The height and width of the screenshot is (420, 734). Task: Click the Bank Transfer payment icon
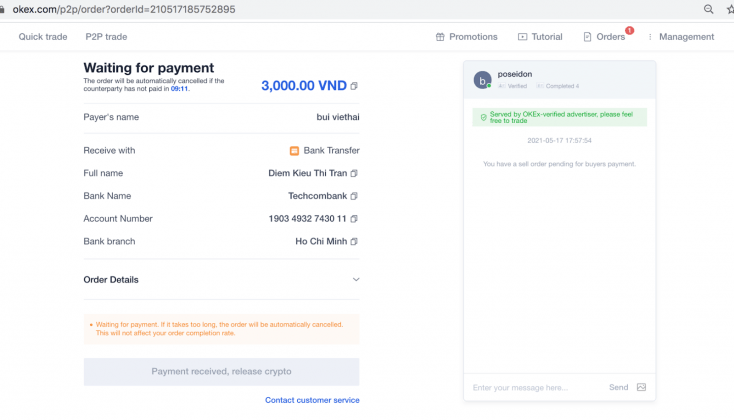click(294, 151)
